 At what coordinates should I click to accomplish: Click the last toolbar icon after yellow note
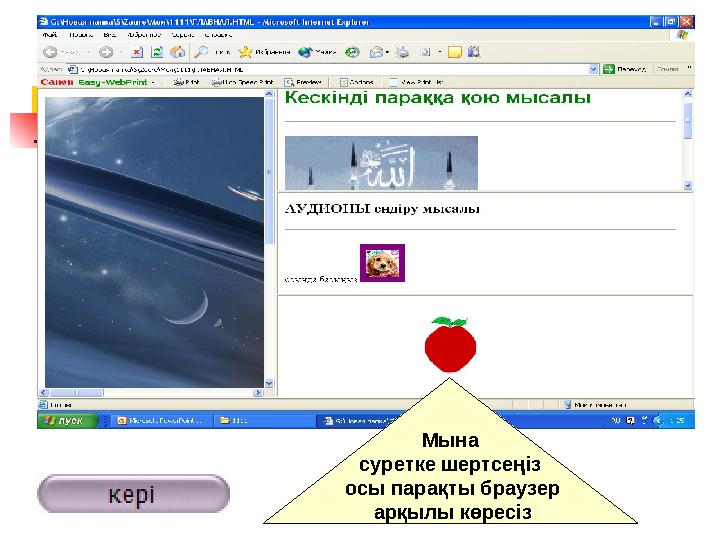474,52
